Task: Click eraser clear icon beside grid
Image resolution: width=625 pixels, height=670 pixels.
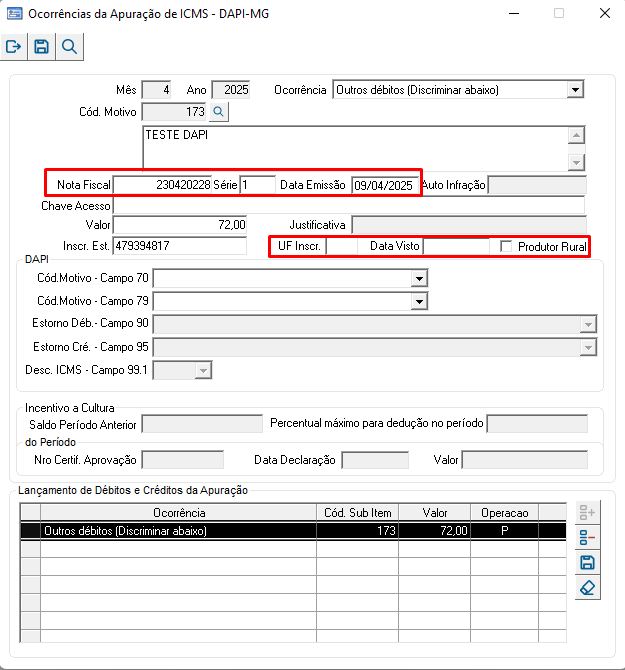Action: [587, 588]
